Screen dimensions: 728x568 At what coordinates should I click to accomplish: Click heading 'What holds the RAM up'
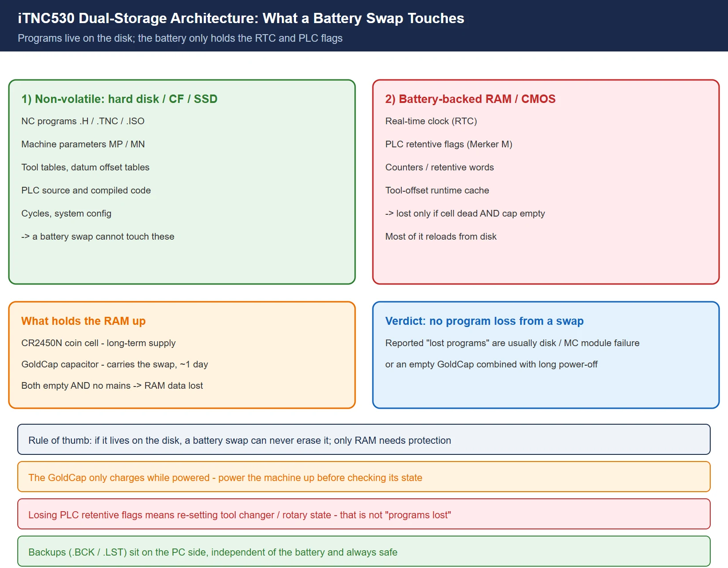pos(83,321)
